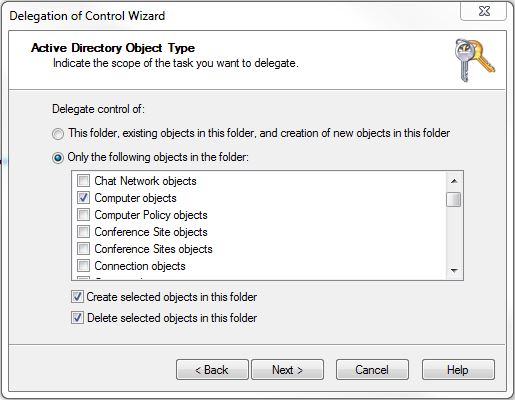The width and height of the screenshot is (515, 400).
Task: Open Help for this wizard
Action: (458, 370)
